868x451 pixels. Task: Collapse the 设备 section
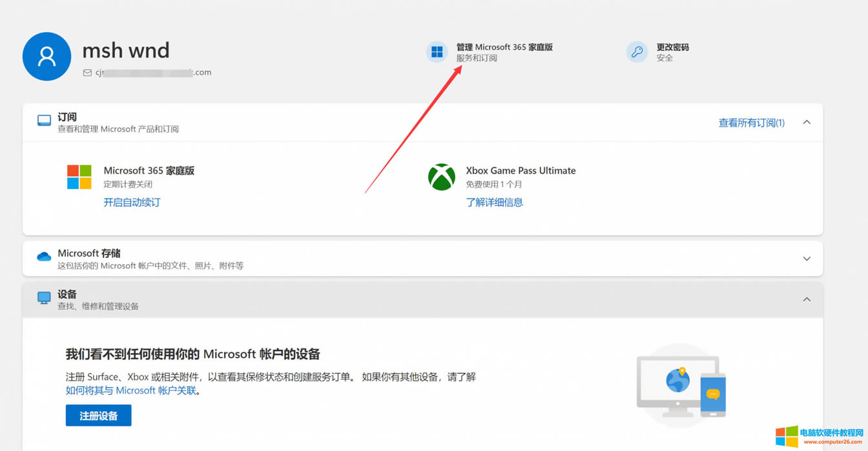pos(807,299)
